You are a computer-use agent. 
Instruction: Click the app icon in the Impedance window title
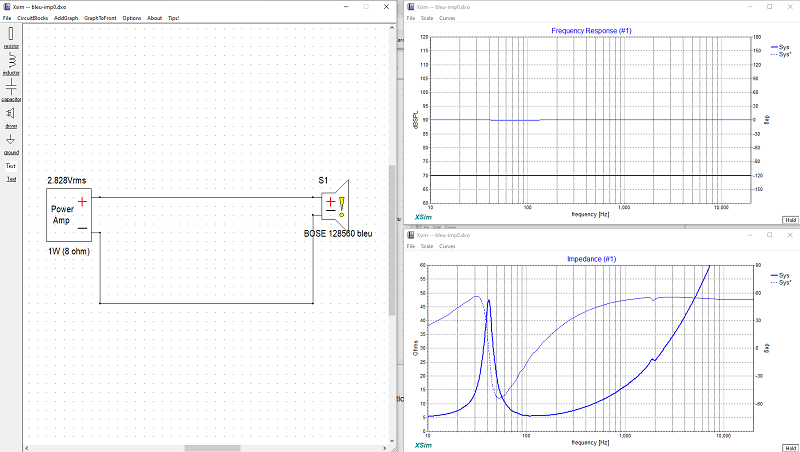(410, 235)
